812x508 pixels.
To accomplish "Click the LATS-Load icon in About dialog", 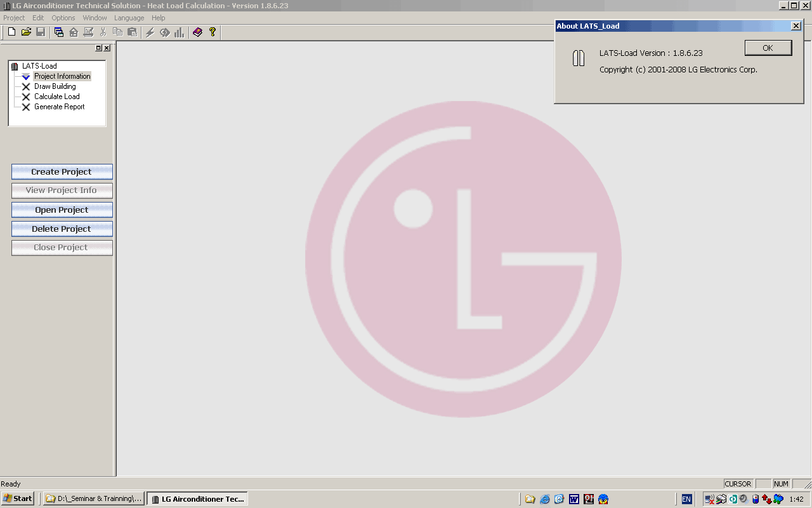I will pos(578,58).
